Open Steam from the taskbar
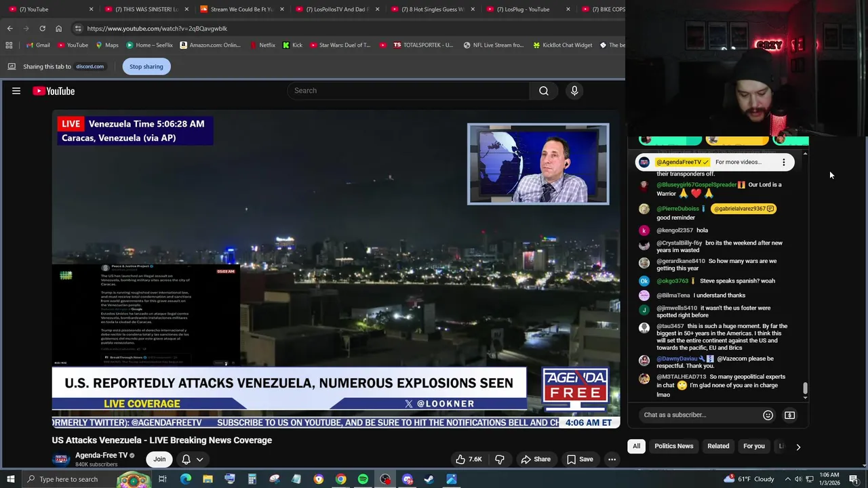 [x=429, y=479]
